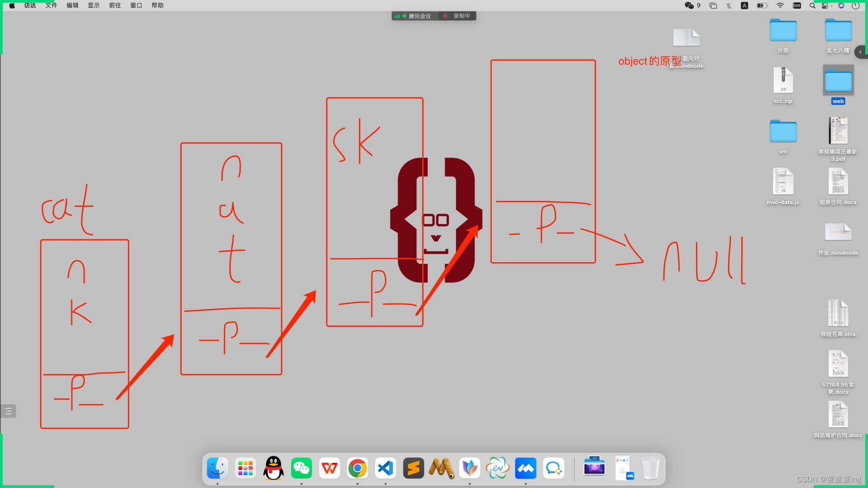Open the 窗口 menu

click(x=136, y=5)
